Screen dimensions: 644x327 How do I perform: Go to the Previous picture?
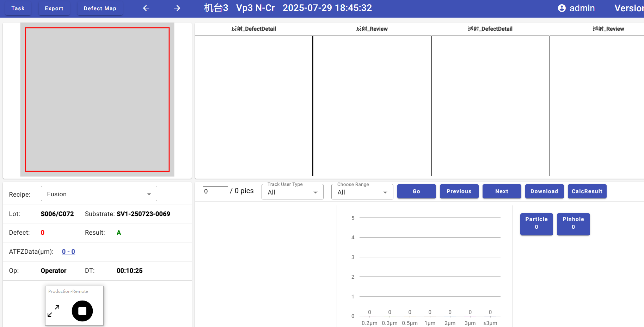tap(459, 191)
